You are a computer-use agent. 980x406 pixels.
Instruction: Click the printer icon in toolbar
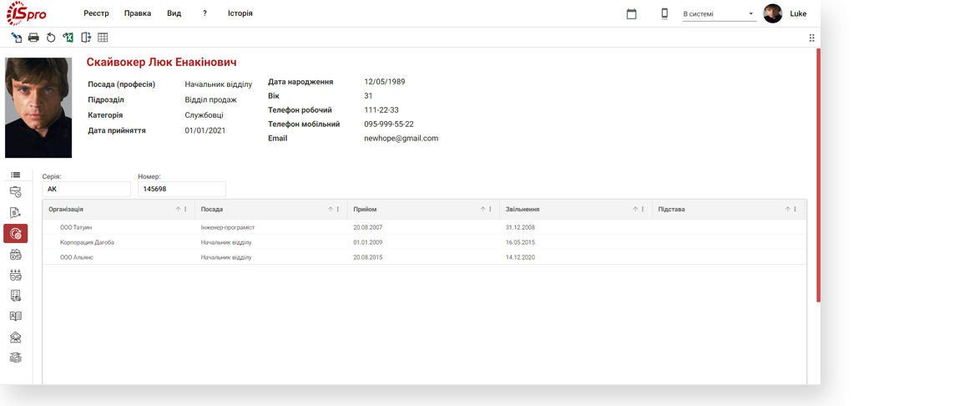click(x=33, y=38)
